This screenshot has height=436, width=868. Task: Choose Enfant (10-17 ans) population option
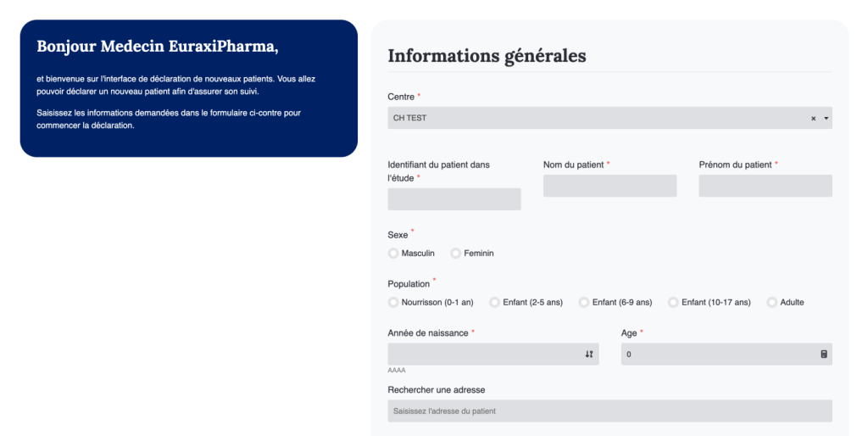tap(673, 303)
